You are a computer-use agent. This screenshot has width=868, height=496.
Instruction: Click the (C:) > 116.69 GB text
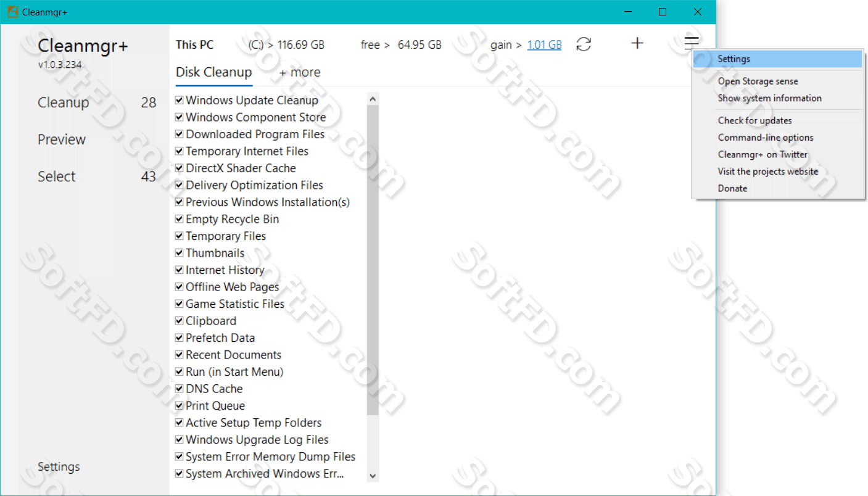286,44
